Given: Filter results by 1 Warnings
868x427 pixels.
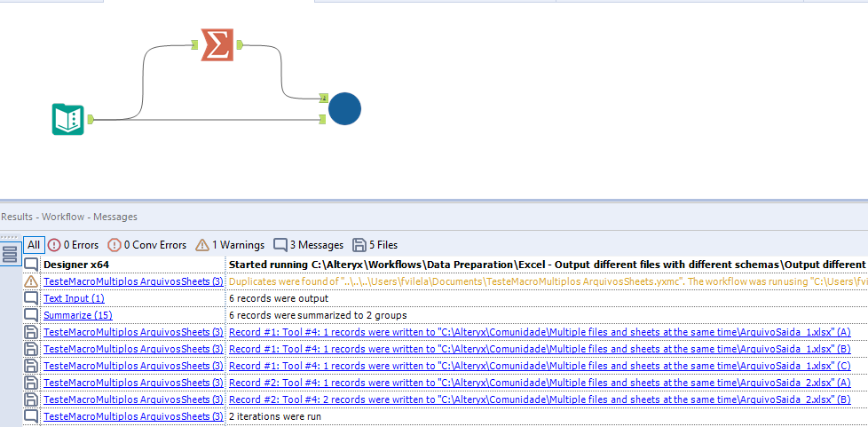Looking at the screenshot, I should tap(230, 245).
